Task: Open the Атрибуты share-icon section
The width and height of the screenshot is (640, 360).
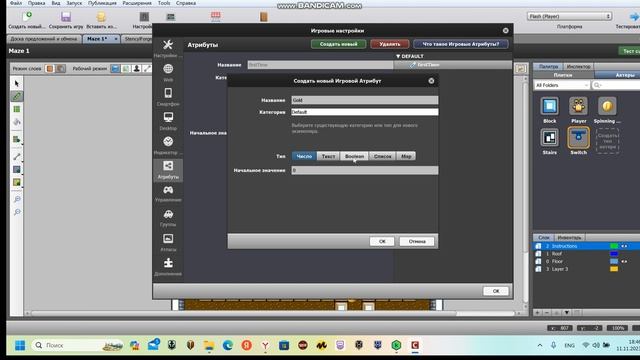Action: pos(168,166)
